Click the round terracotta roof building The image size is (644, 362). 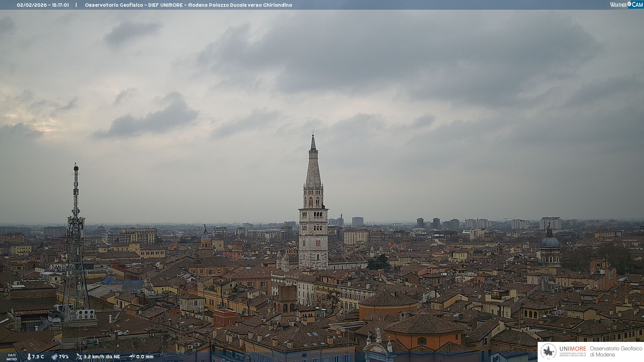tap(388, 299)
